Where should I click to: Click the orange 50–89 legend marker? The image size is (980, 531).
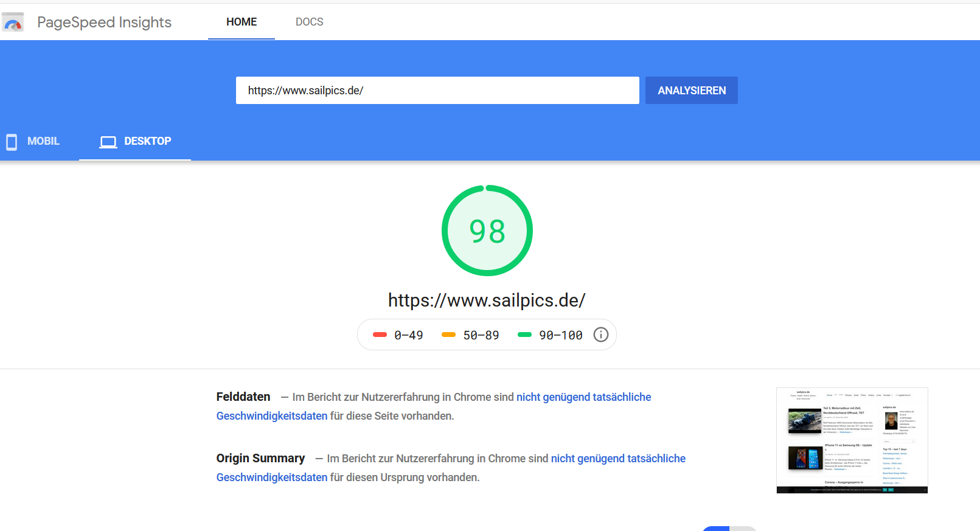(x=448, y=335)
